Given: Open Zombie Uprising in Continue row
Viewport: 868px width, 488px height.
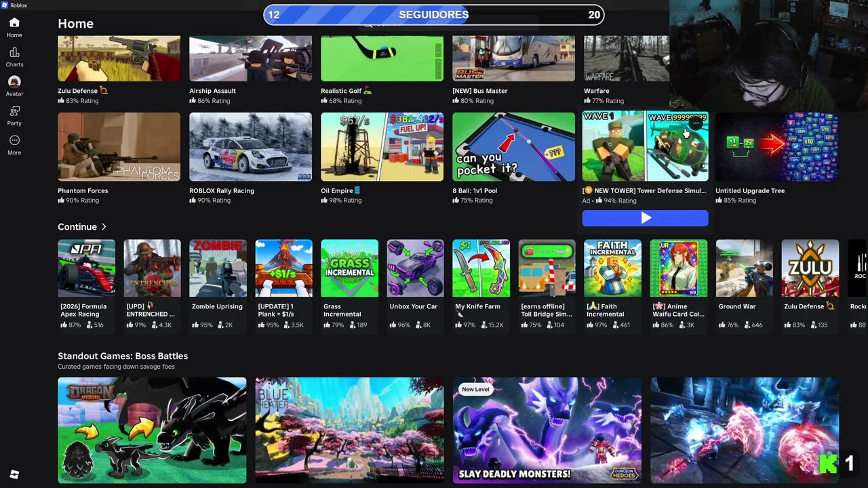Looking at the screenshot, I should click(218, 268).
